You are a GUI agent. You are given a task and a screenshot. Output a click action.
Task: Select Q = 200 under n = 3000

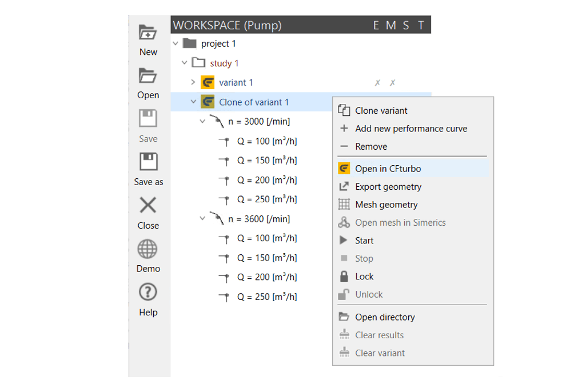coord(267,180)
